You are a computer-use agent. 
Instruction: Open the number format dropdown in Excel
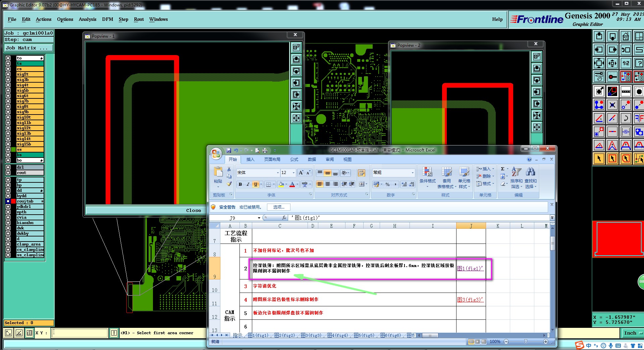(413, 173)
